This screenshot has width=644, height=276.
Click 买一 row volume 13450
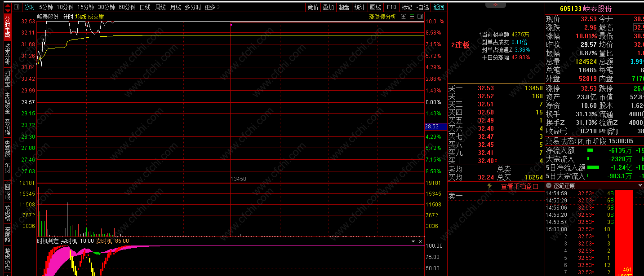(533, 88)
